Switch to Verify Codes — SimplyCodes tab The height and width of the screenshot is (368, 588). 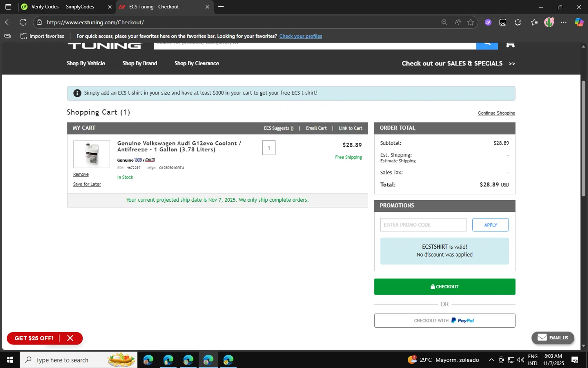(x=62, y=7)
